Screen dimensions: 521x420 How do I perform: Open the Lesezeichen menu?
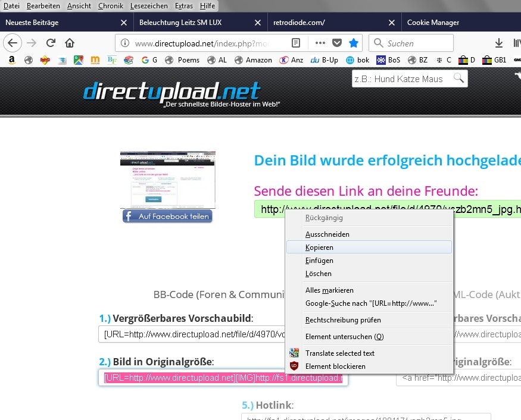(x=149, y=6)
